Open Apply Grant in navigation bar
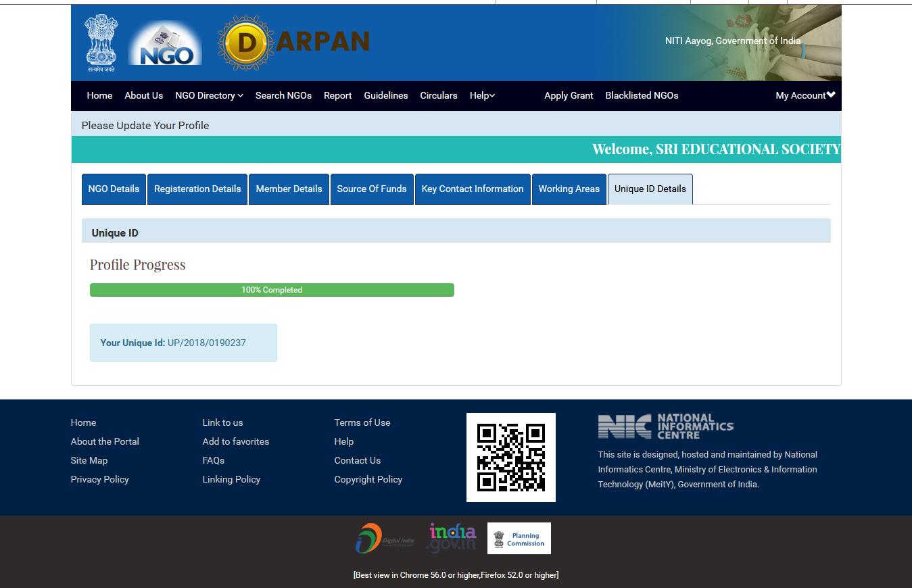912x588 pixels. (569, 96)
